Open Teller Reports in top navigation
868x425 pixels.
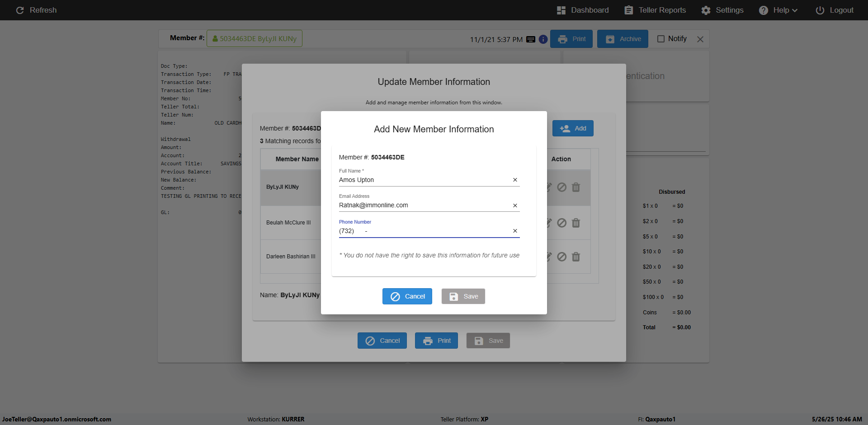point(655,10)
